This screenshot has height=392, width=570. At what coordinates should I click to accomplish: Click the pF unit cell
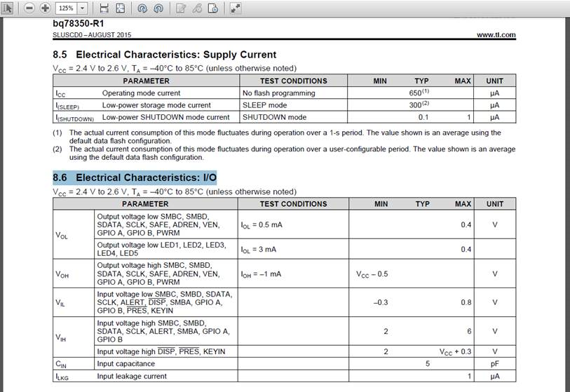click(495, 364)
